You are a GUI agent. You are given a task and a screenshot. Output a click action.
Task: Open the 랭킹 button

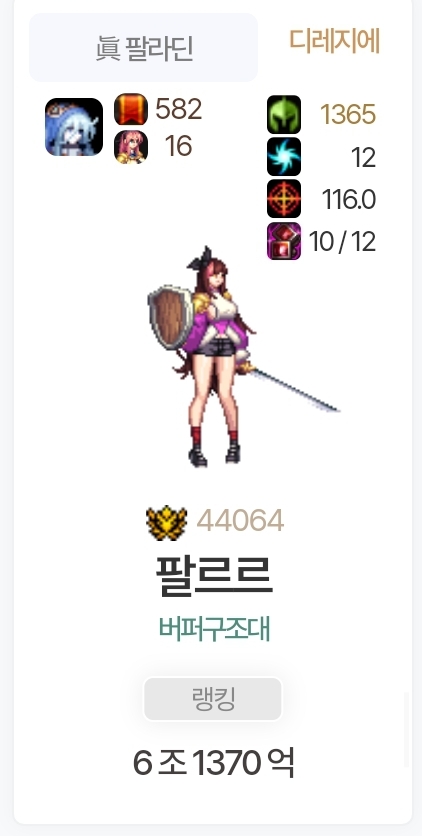213,698
